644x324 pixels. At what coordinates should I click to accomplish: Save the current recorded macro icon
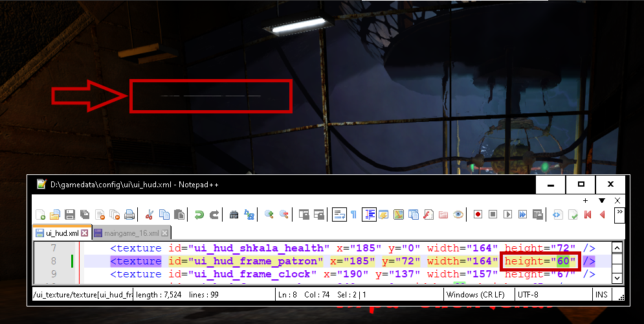click(x=537, y=214)
